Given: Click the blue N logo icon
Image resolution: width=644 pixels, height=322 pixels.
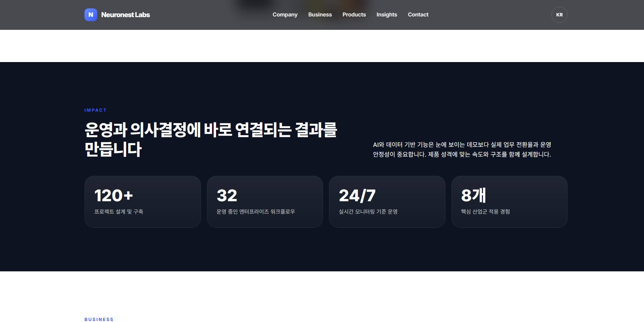Looking at the screenshot, I should 91,15.
